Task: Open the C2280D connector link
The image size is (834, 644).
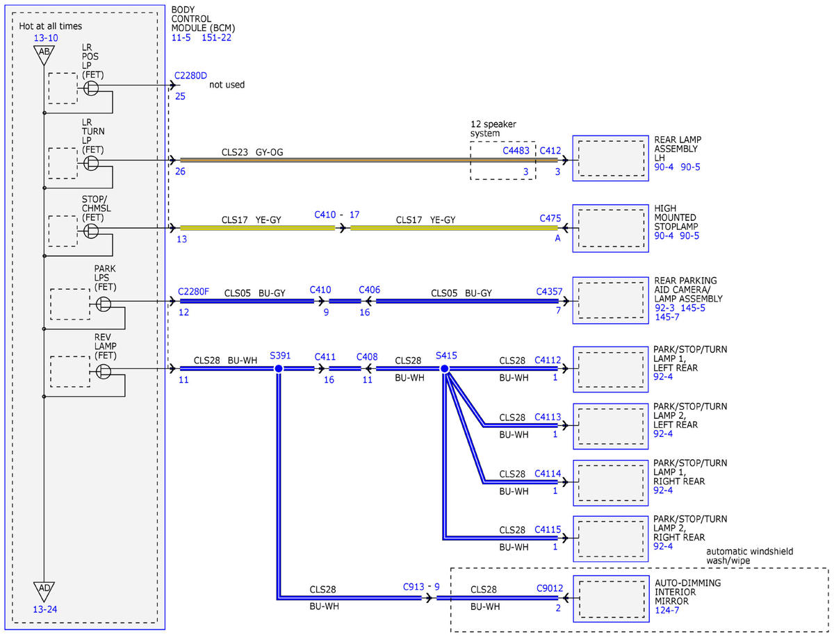Action: pyautogui.click(x=190, y=76)
